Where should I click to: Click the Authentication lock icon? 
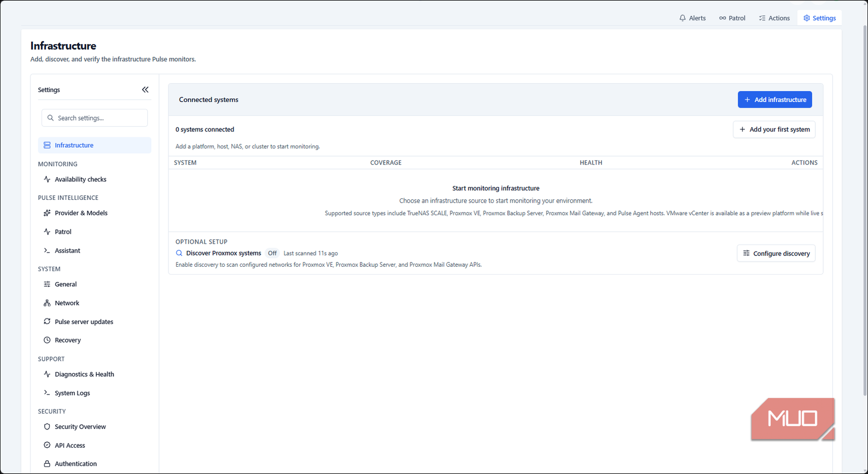coord(47,464)
